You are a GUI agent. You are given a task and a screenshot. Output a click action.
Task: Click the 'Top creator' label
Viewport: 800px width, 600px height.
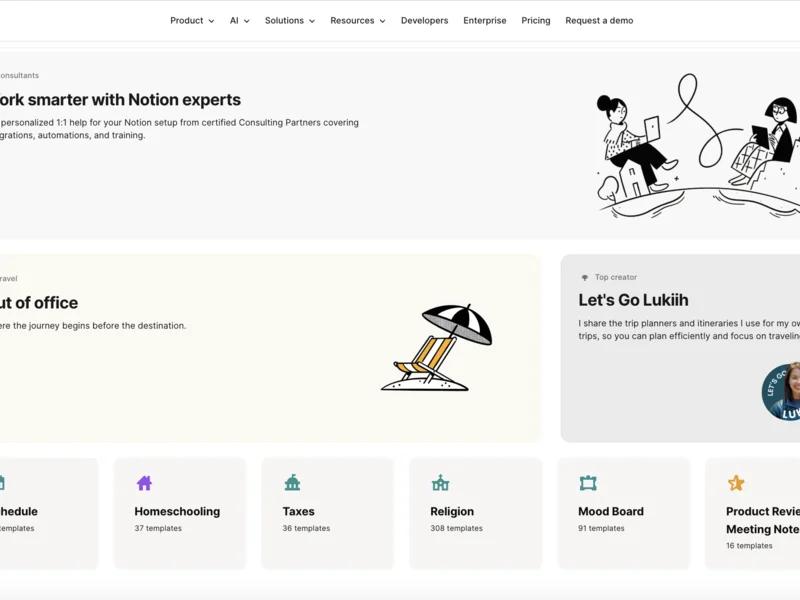[616, 277]
